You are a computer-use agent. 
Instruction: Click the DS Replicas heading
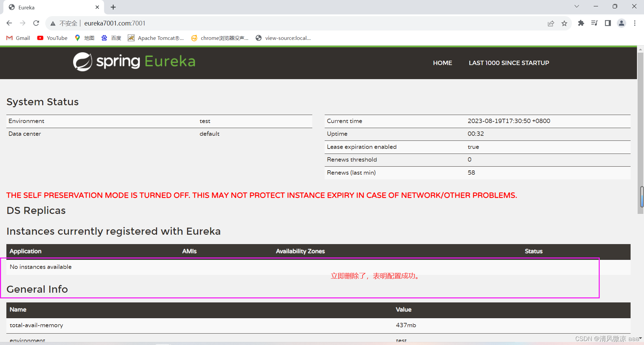[36, 211]
